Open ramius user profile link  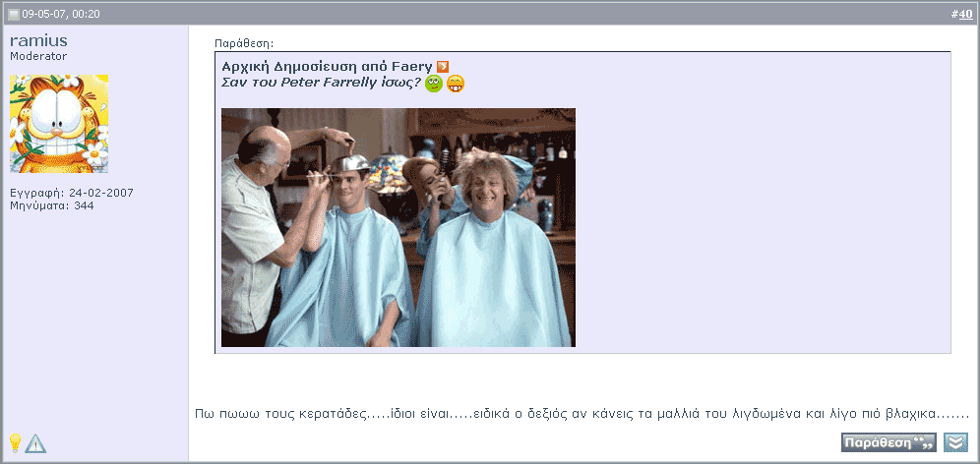tap(38, 40)
